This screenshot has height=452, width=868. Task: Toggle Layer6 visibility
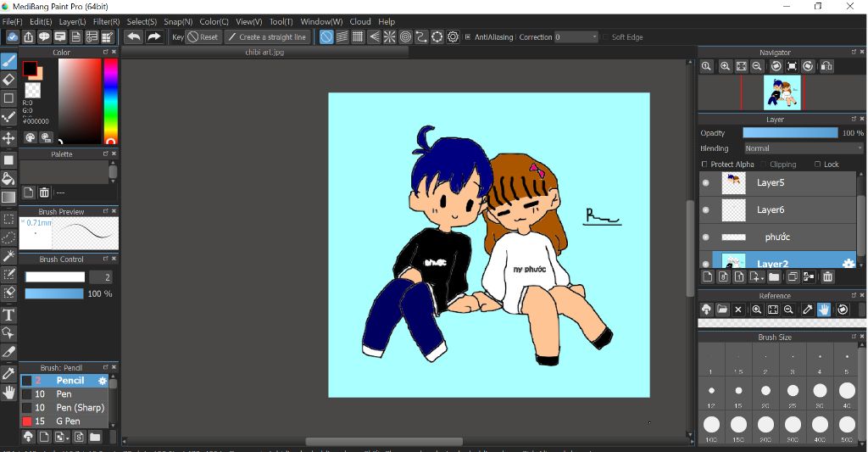tap(706, 210)
